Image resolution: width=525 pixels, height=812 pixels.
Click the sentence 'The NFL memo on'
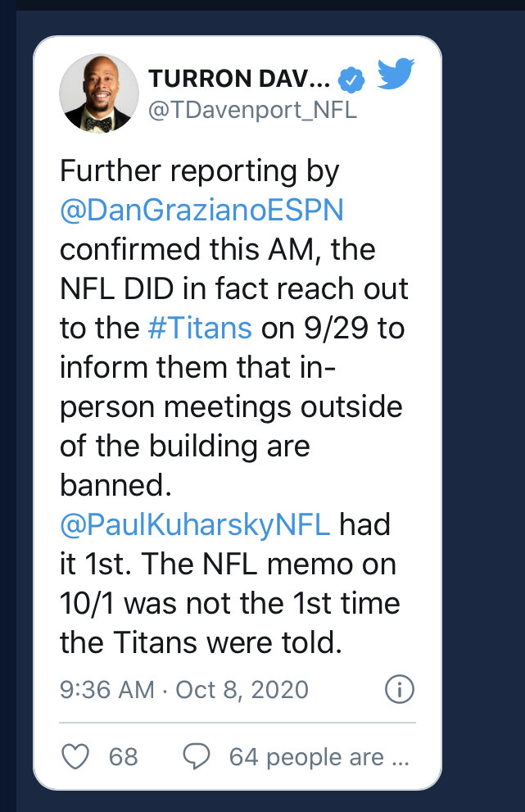coord(268,564)
